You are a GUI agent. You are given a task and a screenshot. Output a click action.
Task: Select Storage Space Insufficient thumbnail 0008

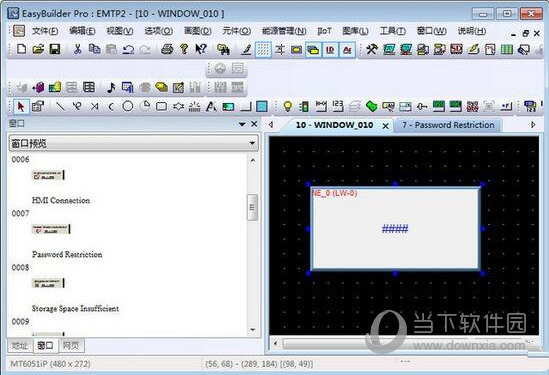[48, 283]
